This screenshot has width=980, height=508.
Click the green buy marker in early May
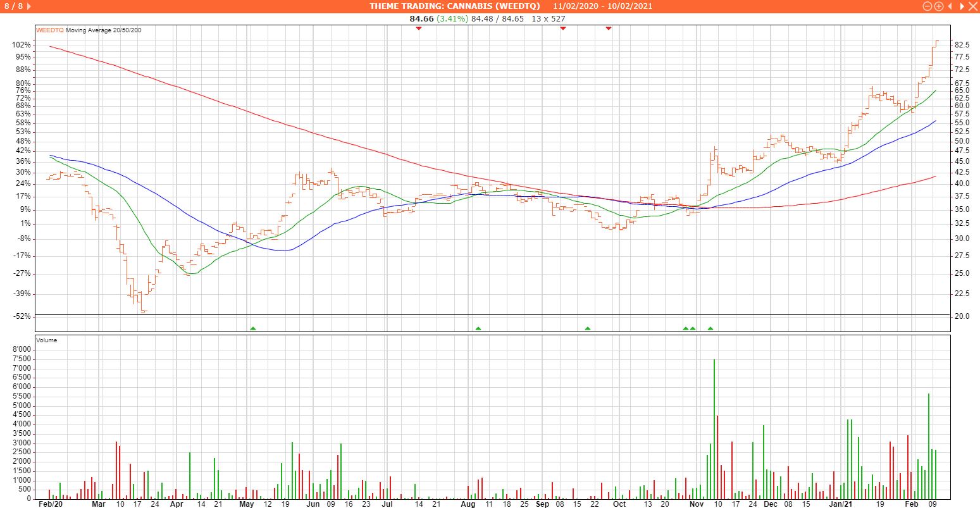coord(253,328)
